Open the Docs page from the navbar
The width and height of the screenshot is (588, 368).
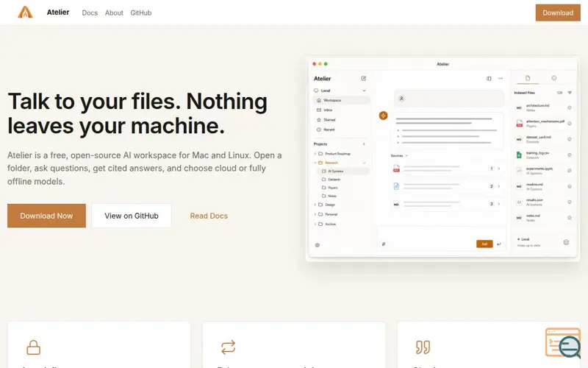pyautogui.click(x=90, y=13)
